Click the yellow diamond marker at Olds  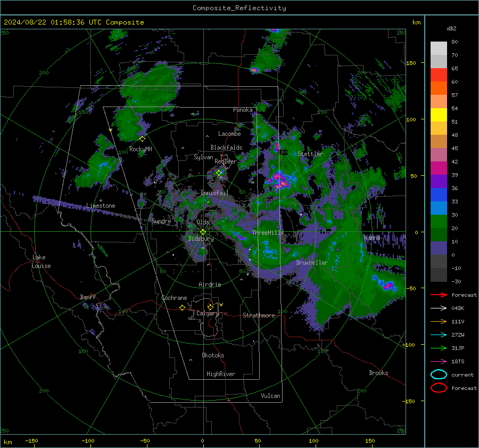[x=203, y=232]
